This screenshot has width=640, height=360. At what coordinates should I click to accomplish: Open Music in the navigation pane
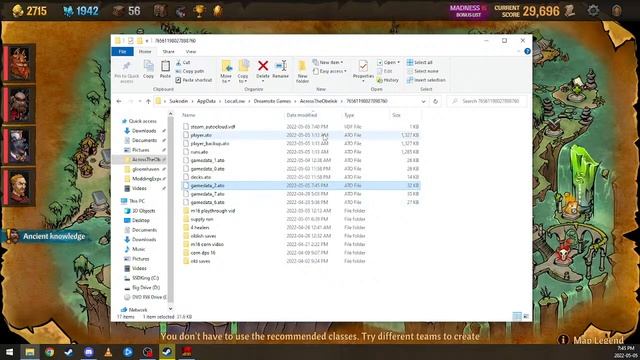click(x=138, y=249)
